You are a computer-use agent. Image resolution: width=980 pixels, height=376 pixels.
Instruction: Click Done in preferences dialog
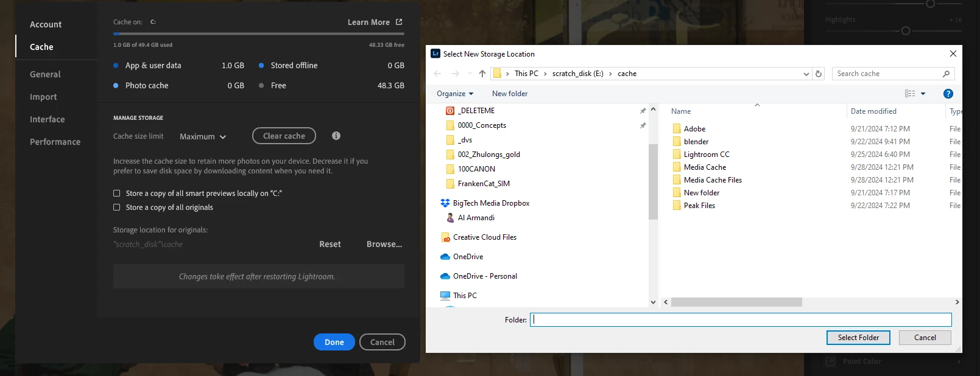click(334, 342)
